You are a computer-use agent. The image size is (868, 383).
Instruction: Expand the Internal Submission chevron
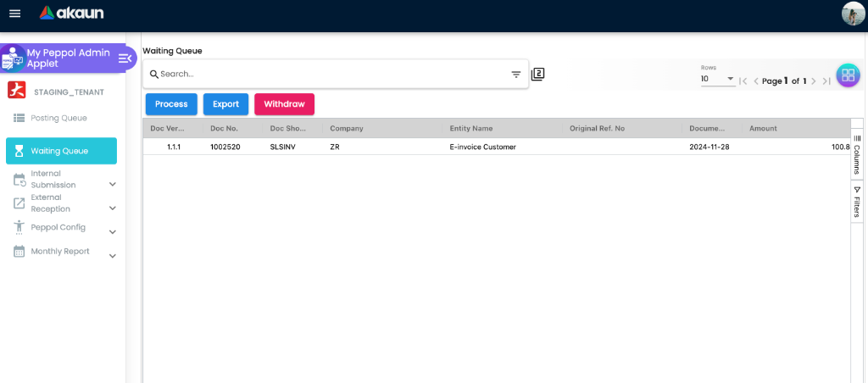pos(113,185)
